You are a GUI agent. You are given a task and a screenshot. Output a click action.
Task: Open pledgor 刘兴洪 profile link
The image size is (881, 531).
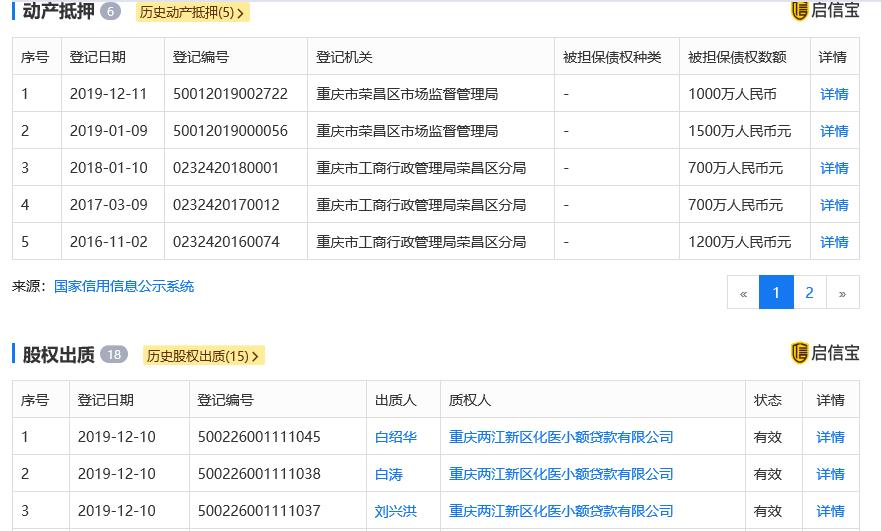[395, 511]
